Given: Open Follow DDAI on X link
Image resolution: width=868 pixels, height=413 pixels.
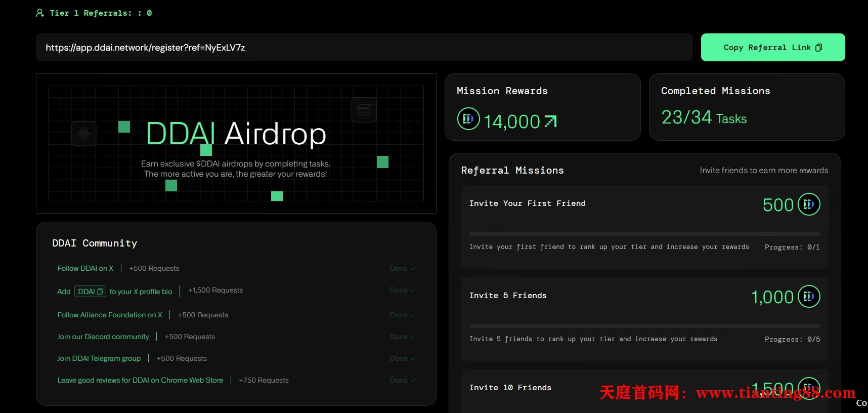Looking at the screenshot, I should [x=85, y=268].
